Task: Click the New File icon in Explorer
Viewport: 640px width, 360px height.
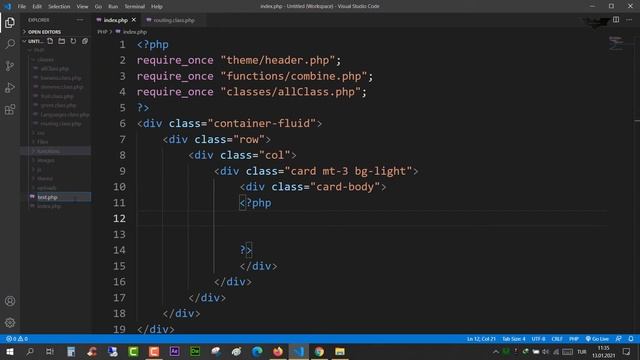Action: pos(50,41)
